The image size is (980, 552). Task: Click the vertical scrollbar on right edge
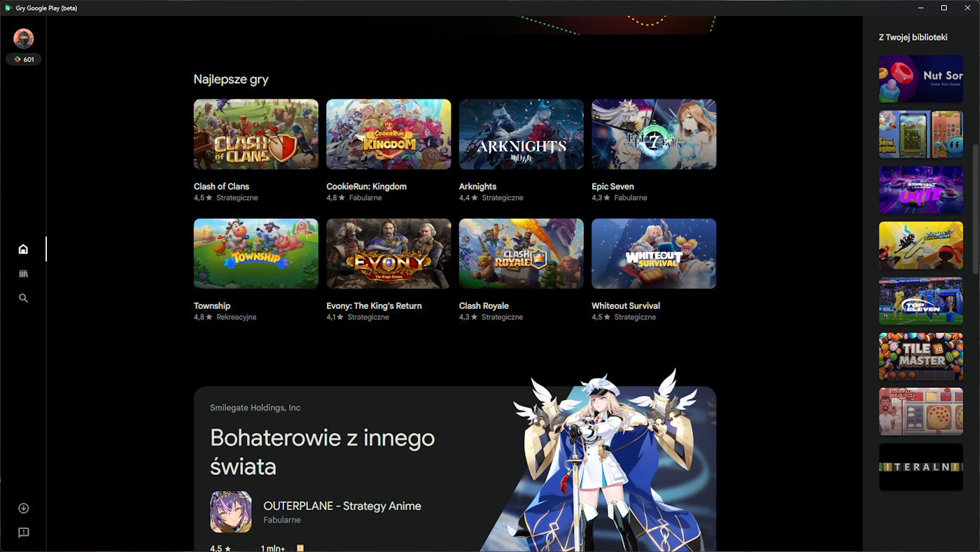pos(976,209)
